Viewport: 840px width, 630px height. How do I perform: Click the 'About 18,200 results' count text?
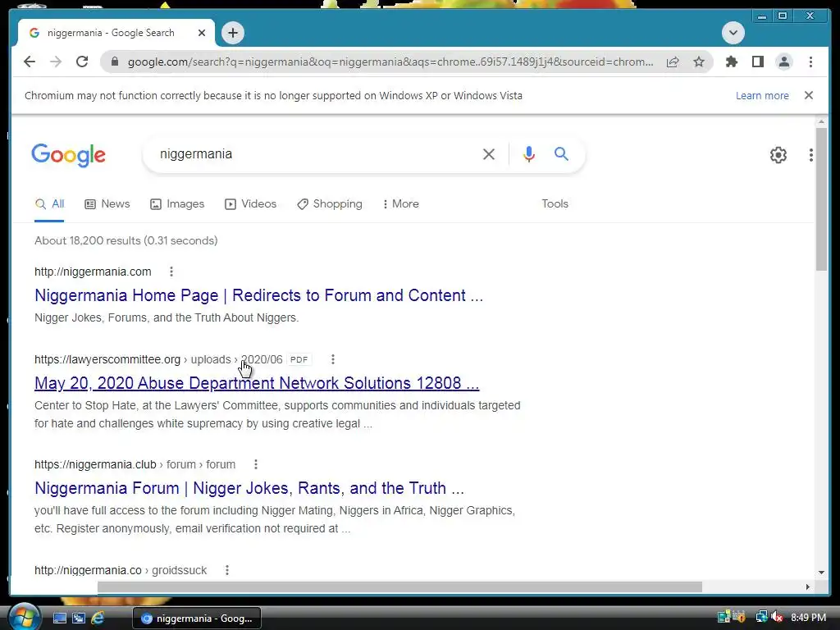[x=126, y=240]
